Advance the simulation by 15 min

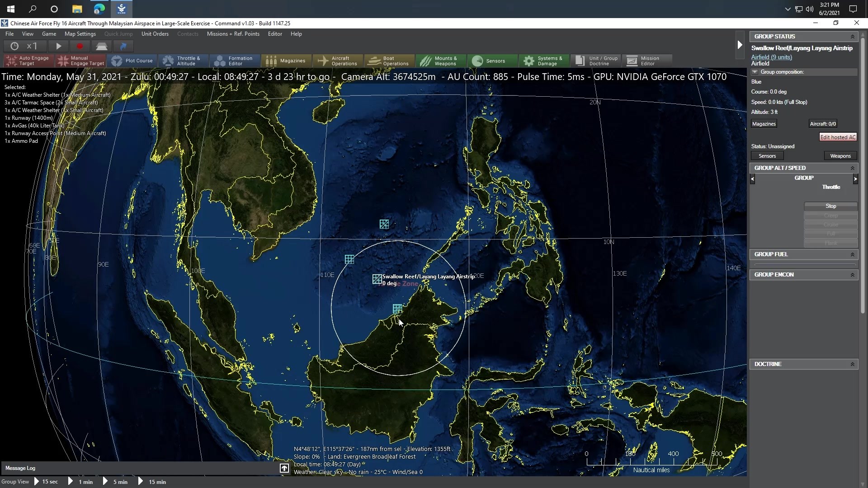[152, 482]
